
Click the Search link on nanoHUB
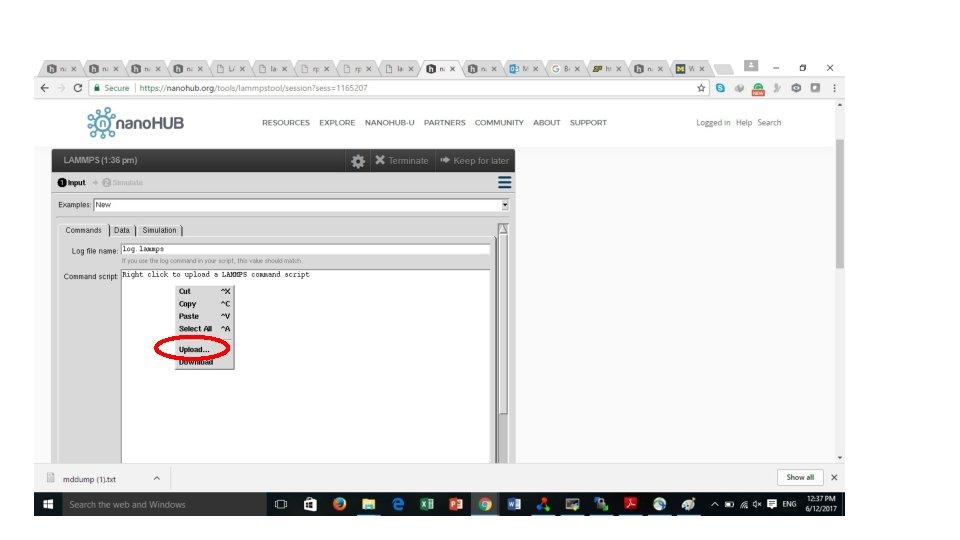(x=769, y=122)
